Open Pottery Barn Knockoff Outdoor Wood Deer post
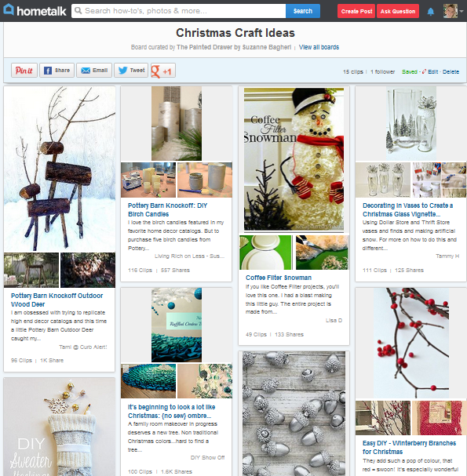Screen dimensions: 467x476 point(57,300)
